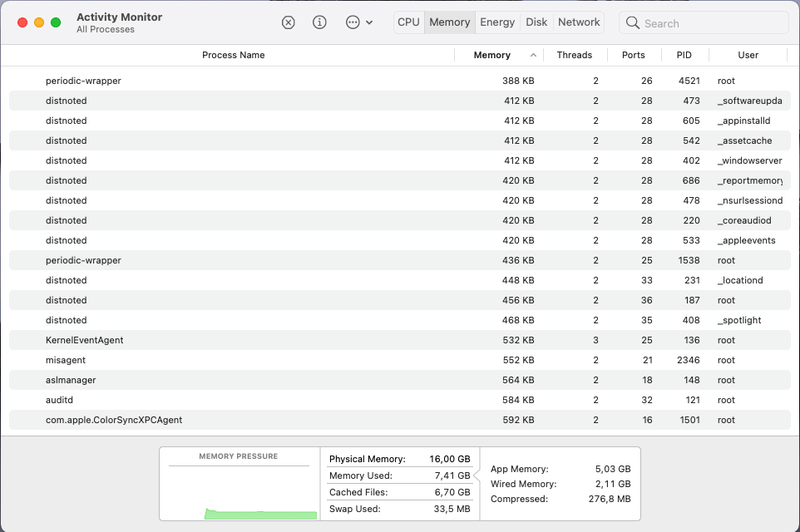Click the Memory Used 7,41 GB value
The height and width of the screenshot is (532, 800).
click(452, 475)
